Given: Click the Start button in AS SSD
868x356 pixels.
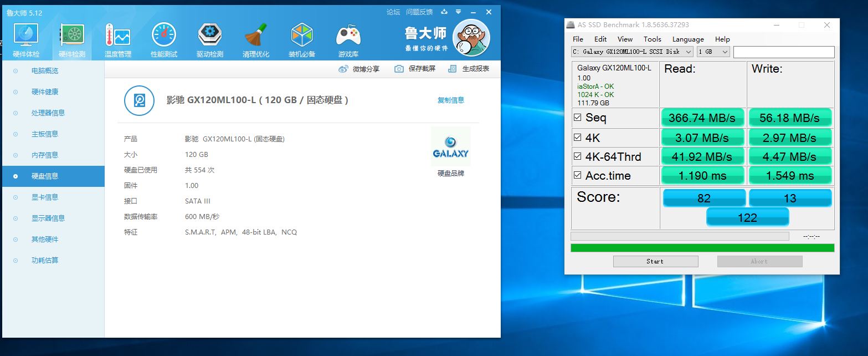Looking at the screenshot, I should (655, 261).
